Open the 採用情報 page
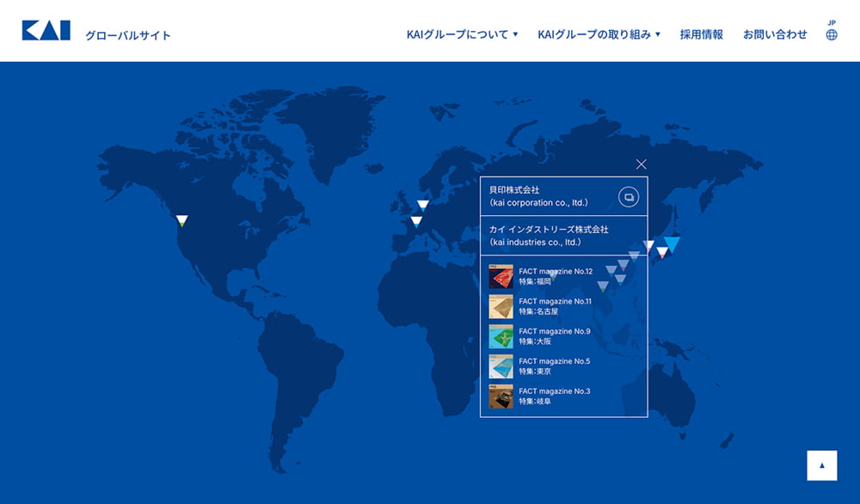 tap(701, 34)
